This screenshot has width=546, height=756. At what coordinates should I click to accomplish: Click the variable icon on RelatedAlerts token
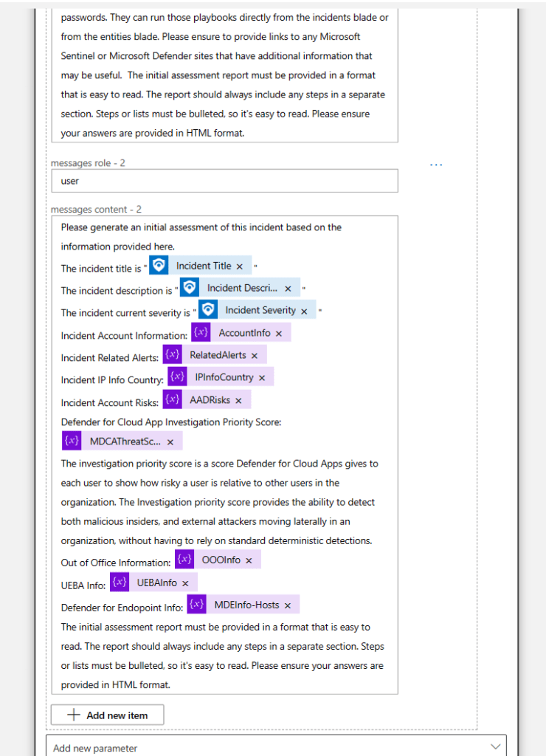[x=173, y=355]
